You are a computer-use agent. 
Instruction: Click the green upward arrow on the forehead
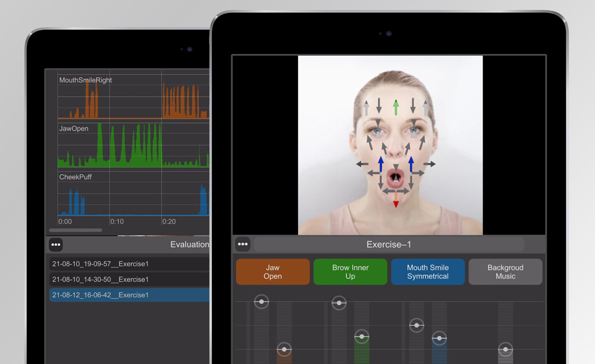396,107
